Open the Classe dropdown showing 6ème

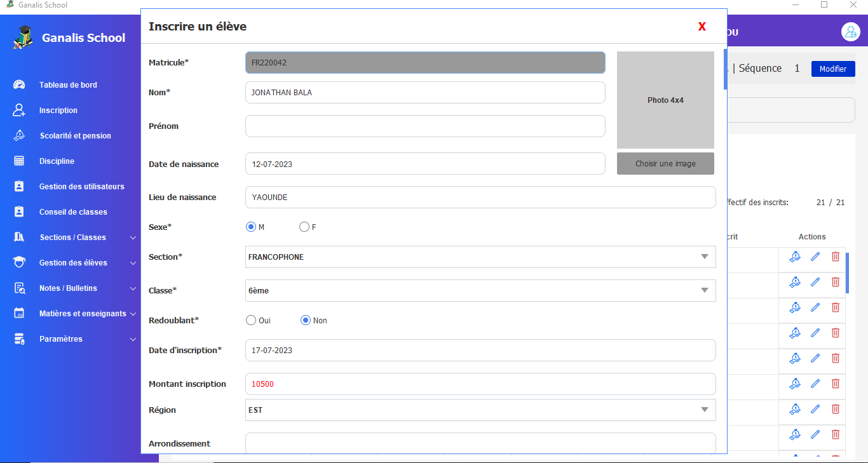point(480,290)
